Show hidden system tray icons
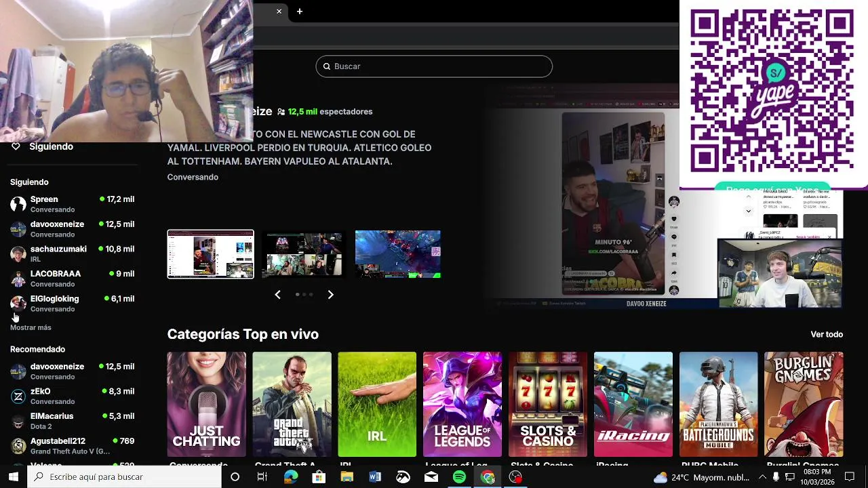Viewport: 868px width, 488px height. point(762,477)
